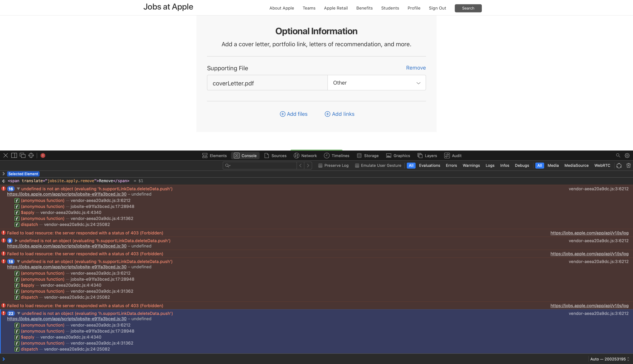Detach inspector into separate window
The height and width of the screenshot is (364, 633).
click(x=22, y=156)
